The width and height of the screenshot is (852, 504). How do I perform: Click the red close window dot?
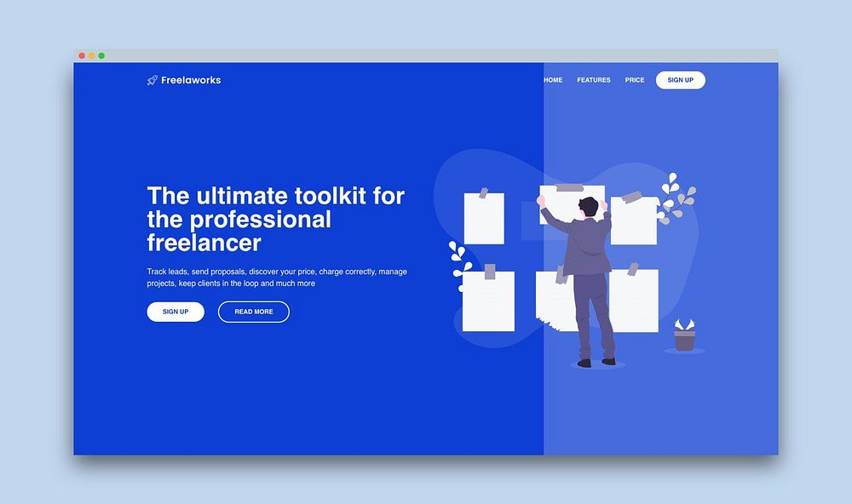coord(82,55)
